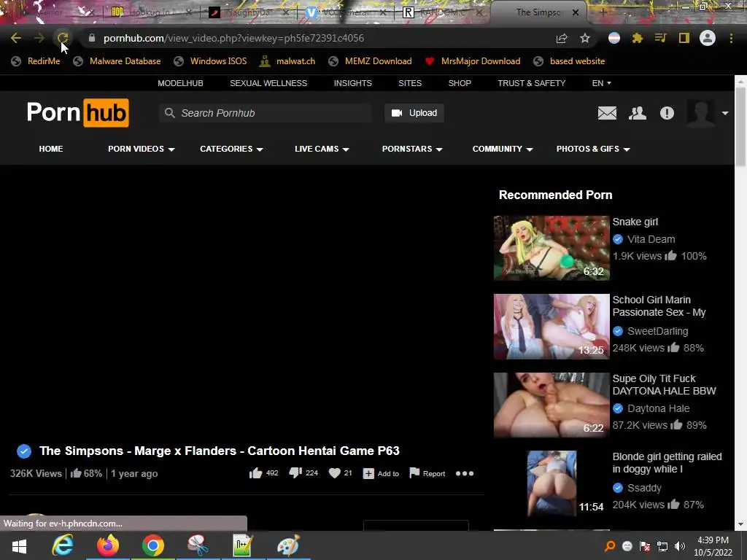747x560 pixels.
Task: Open INSIGHTS in the top bar
Action: pos(352,83)
